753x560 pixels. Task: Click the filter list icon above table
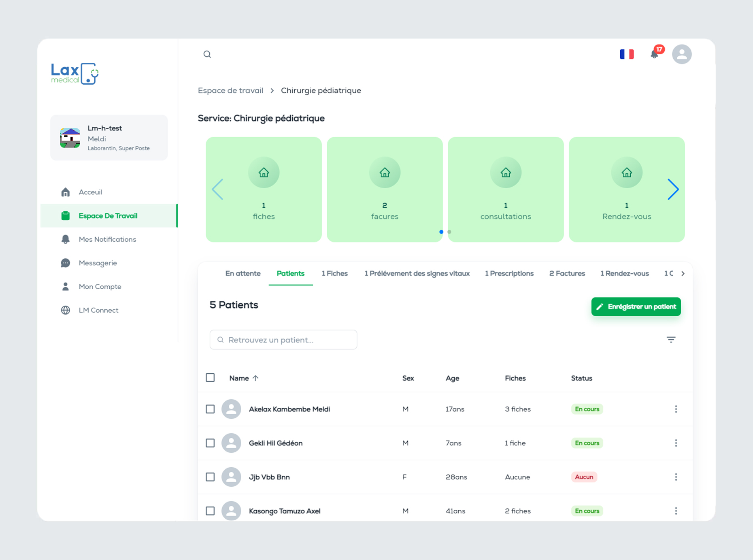tap(671, 340)
